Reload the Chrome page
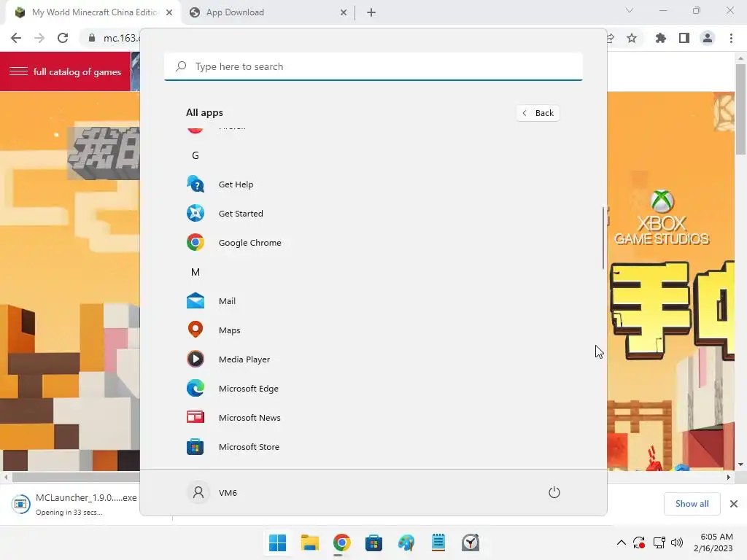Image resolution: width=747 pixels, height=560 pixels. 63,38
